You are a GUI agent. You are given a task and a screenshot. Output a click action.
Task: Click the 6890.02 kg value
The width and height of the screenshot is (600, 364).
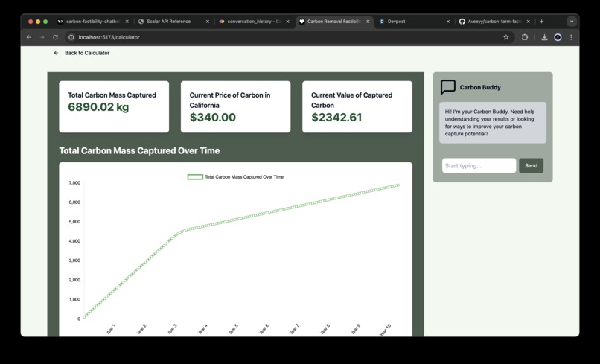click(98, 106)
